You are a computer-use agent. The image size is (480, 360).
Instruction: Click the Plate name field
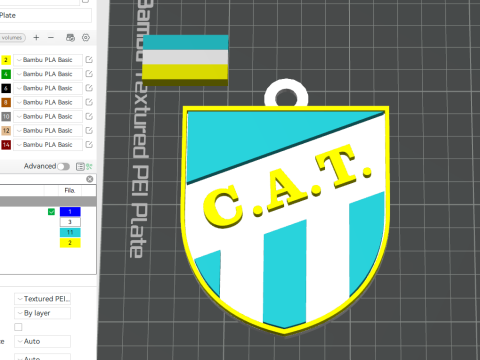click(x=46, y=15)
